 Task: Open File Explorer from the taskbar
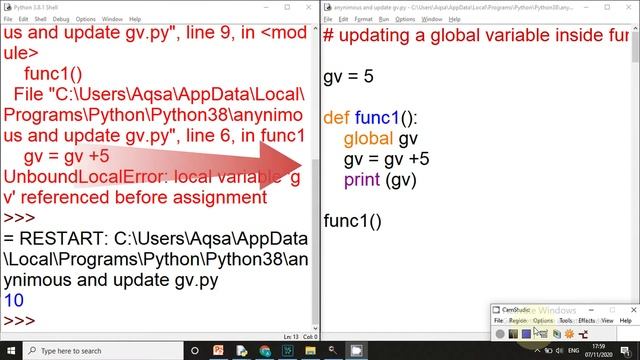point(311,351)
